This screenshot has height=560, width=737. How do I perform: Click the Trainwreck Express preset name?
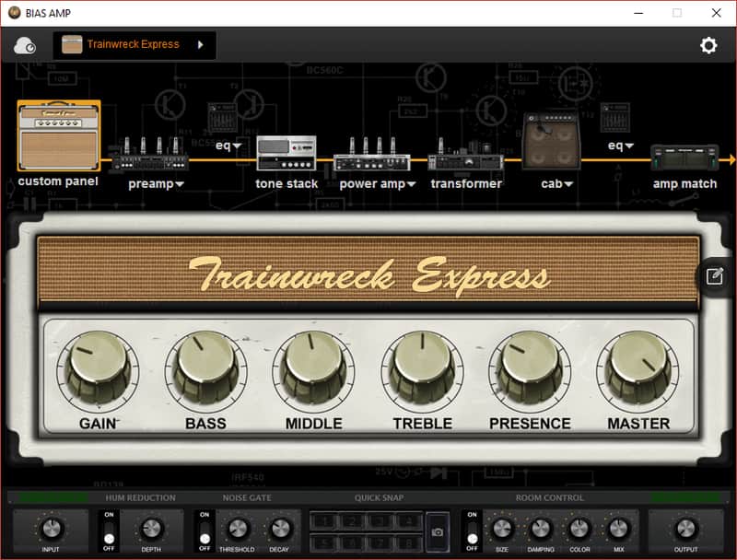coord(133,44)
